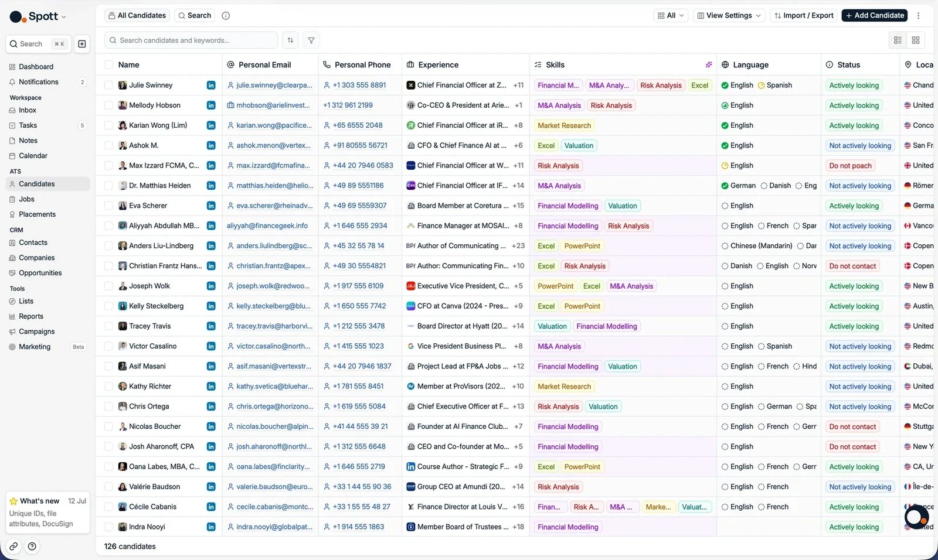
Task: Expand Anders Liu-Lindberg's +23 experiences
Action: click(518, 246)
